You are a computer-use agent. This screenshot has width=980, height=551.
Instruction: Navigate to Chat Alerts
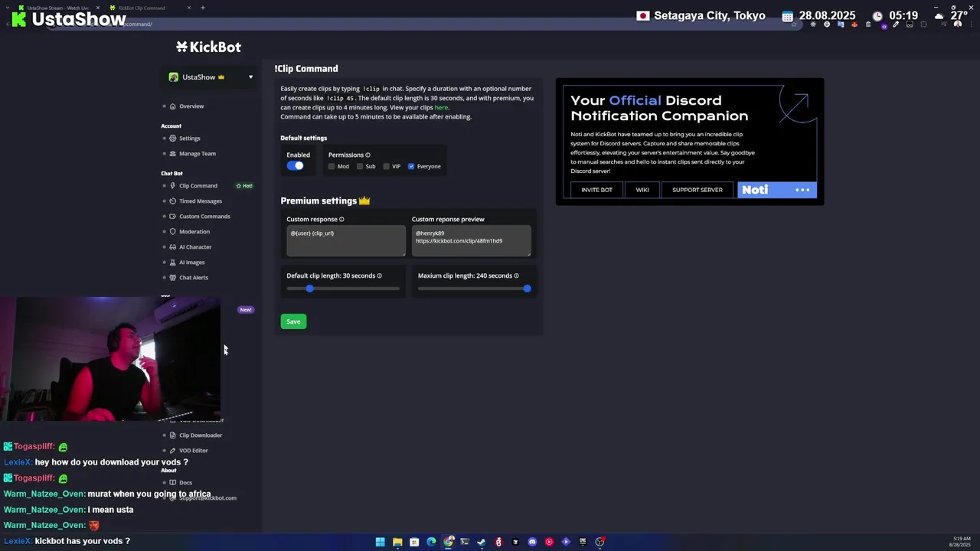194,278
